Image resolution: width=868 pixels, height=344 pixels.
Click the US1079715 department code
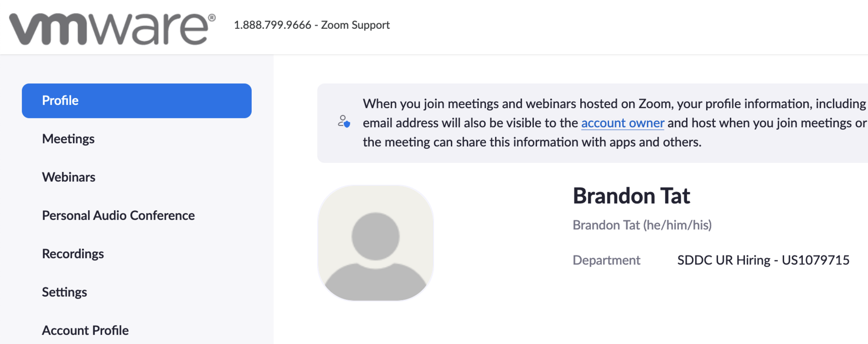[815, 260]
